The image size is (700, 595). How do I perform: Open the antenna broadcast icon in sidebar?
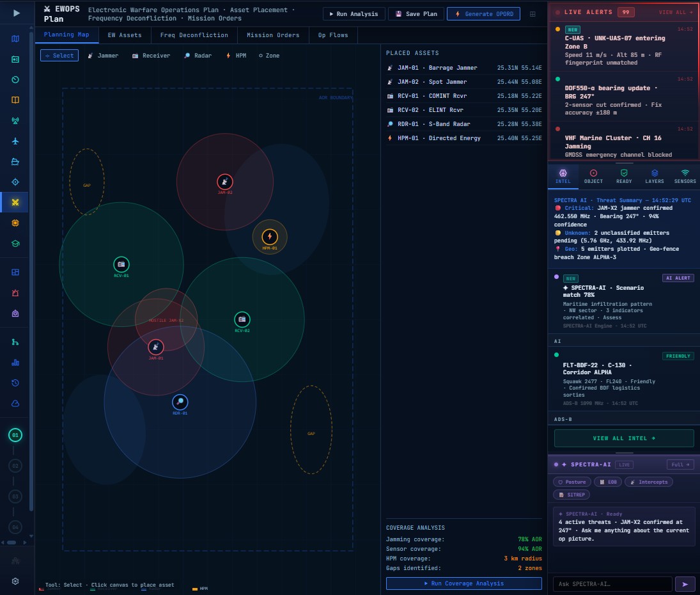(15, 121)
